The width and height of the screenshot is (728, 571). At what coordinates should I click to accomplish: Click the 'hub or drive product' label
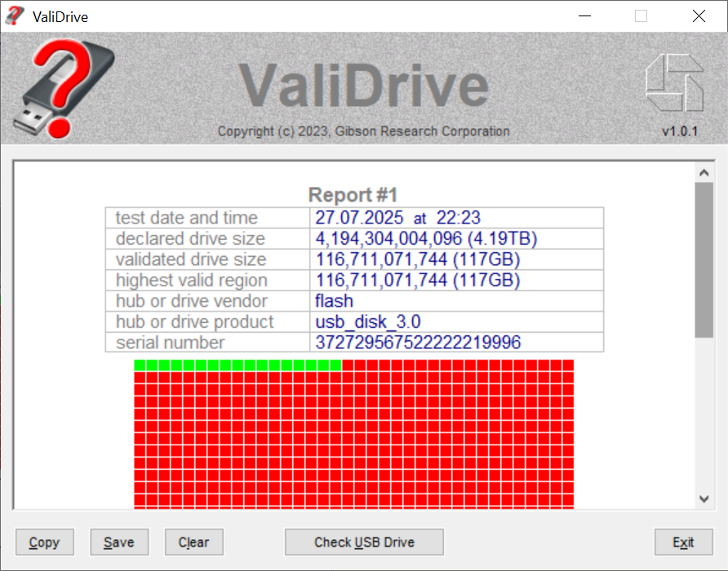tap(194, 321)
